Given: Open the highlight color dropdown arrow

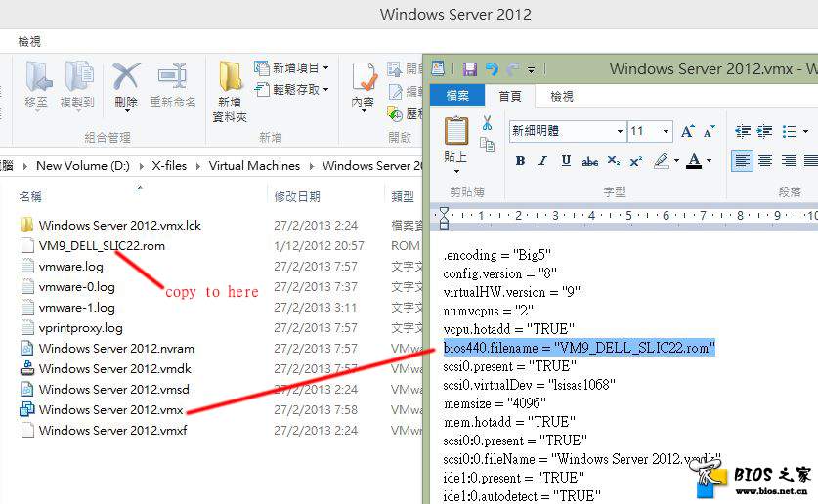Looking at the screenshot, I should click(x=676, y=161).
